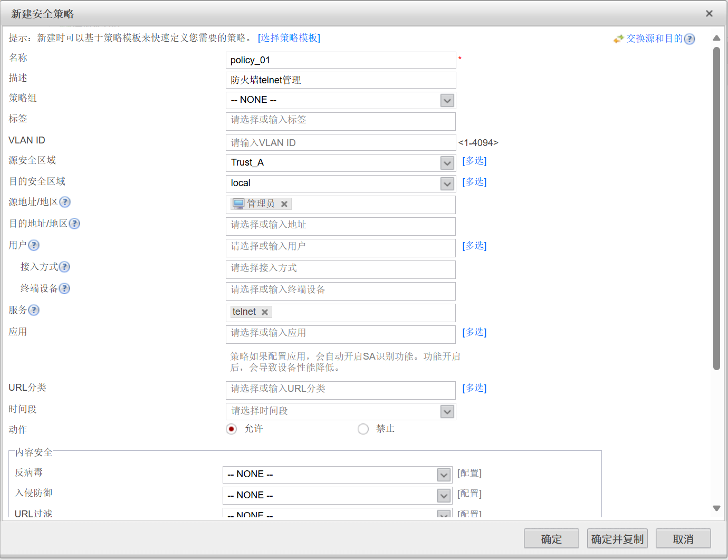
Task: Click the 内容安全 group label
Action: (34, 452)
